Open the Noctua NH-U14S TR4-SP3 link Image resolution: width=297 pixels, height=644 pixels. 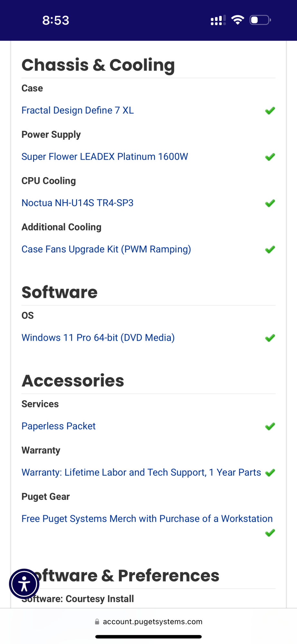tap(77, 203)
